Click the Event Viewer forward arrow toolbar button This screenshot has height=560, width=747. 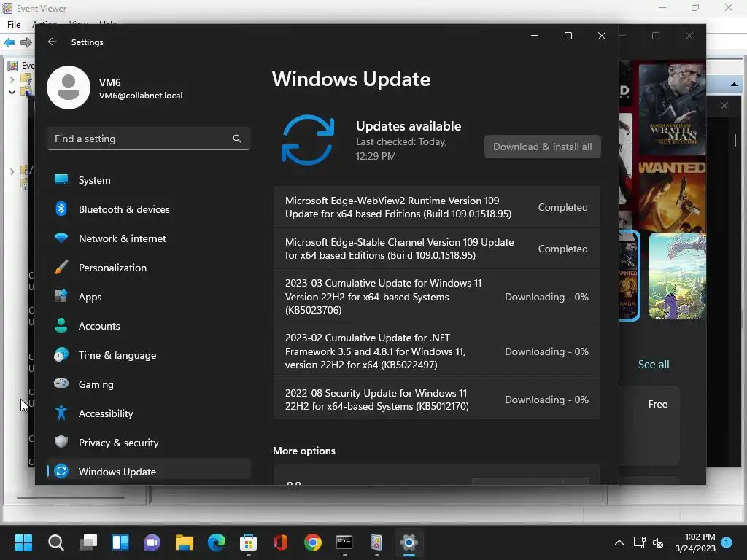pos(26,42)
